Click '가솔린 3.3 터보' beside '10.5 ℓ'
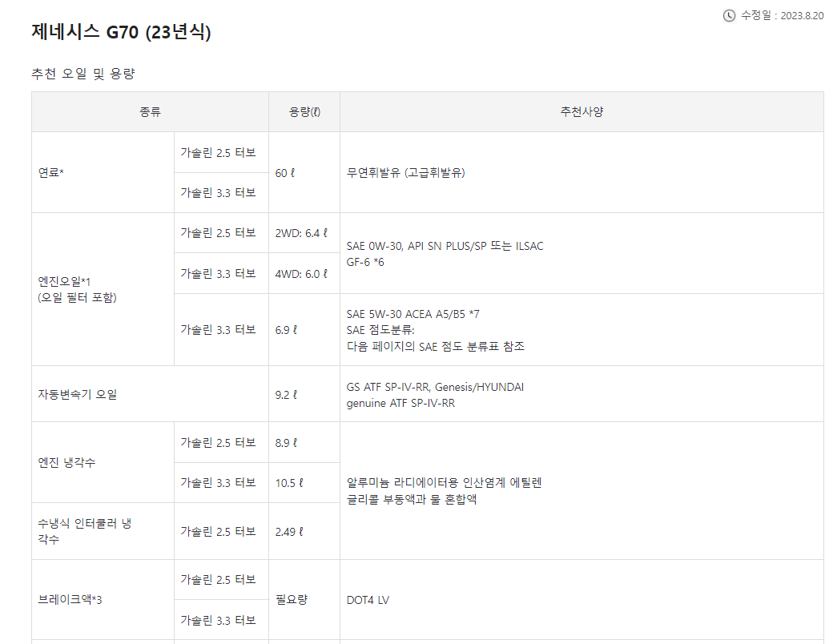825x644 pixels. (x=218, y=482)
